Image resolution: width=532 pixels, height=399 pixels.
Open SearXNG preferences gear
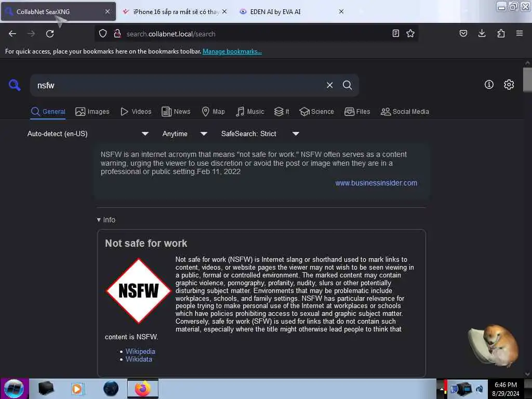pos(509,85)
